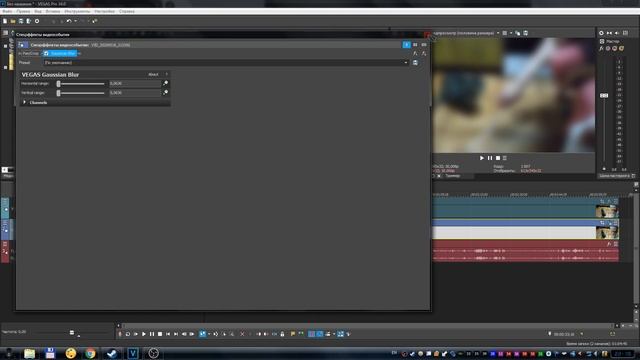
Task: Stop playback on the main transport bar
Action: [160, 334]
